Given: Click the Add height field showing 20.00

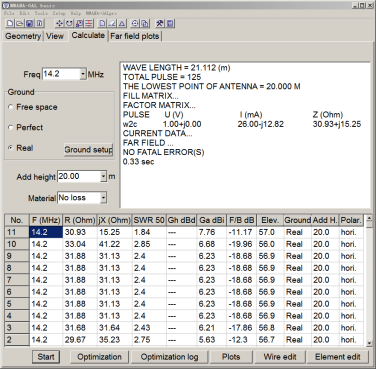Looking at the screenshot, I should tap(79, 176).
